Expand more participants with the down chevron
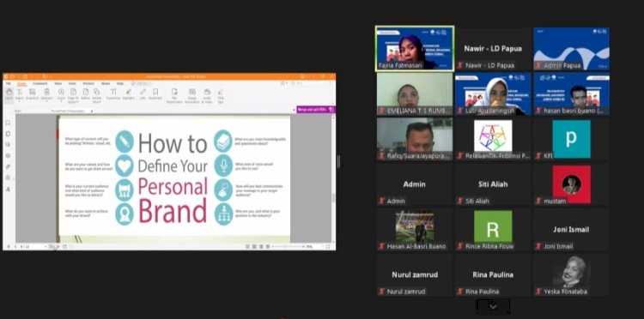 click(x=493, y=306)
